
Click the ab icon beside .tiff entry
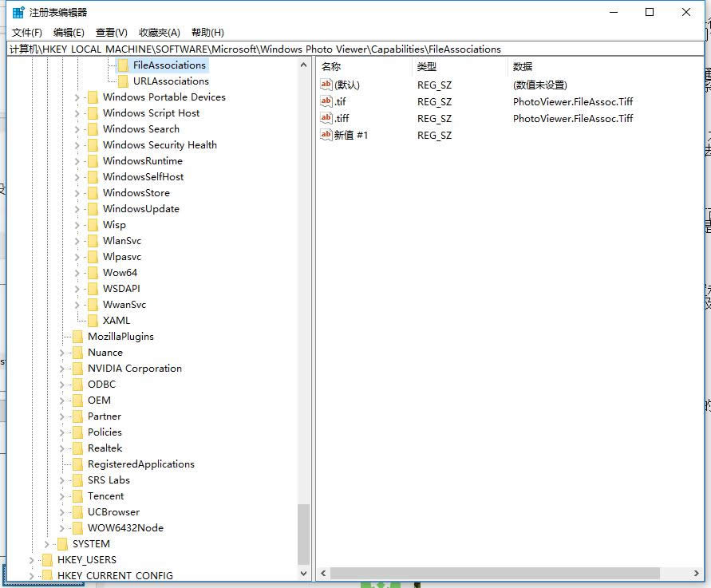pos(326,118)
